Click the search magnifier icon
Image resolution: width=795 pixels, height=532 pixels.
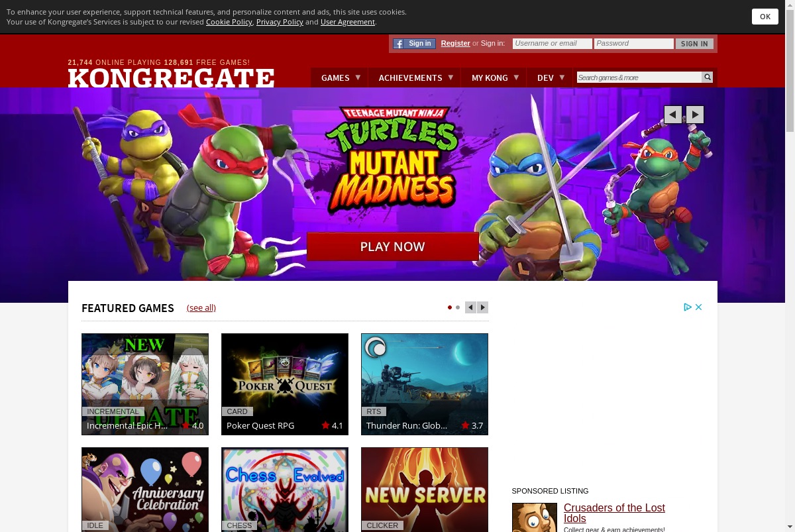click(x=708, y=78)
